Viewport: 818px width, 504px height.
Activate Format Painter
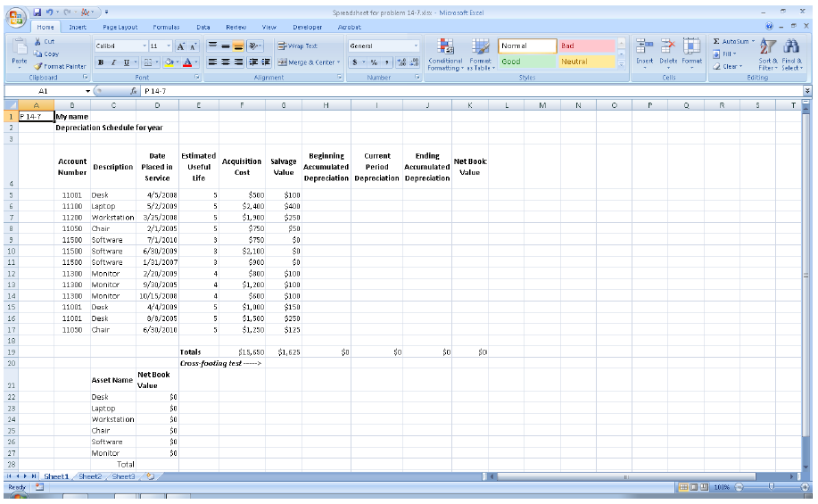60,66
